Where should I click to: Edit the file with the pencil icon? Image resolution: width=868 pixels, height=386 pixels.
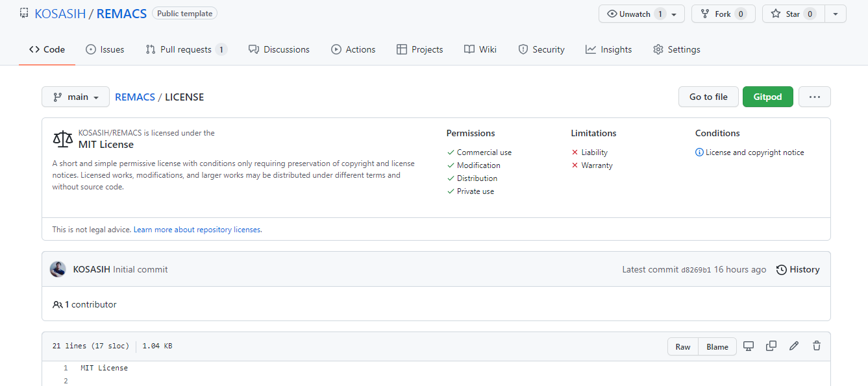pos(794,346)
